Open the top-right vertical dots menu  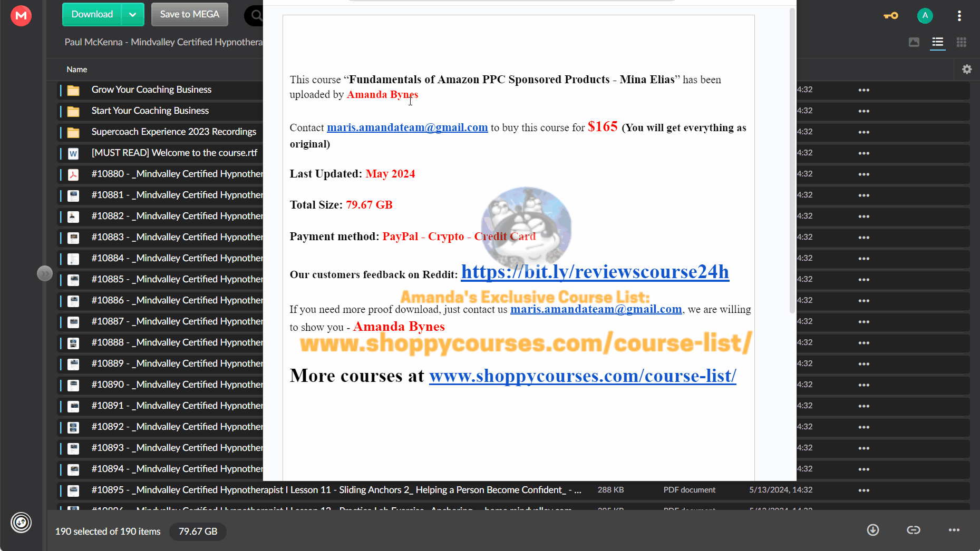coord(959,16)
